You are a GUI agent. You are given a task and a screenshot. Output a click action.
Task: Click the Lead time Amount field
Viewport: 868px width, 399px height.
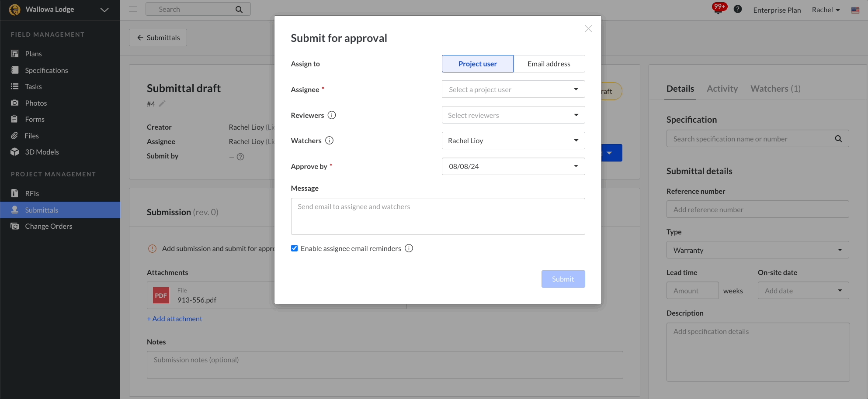(x=692, y=291)
